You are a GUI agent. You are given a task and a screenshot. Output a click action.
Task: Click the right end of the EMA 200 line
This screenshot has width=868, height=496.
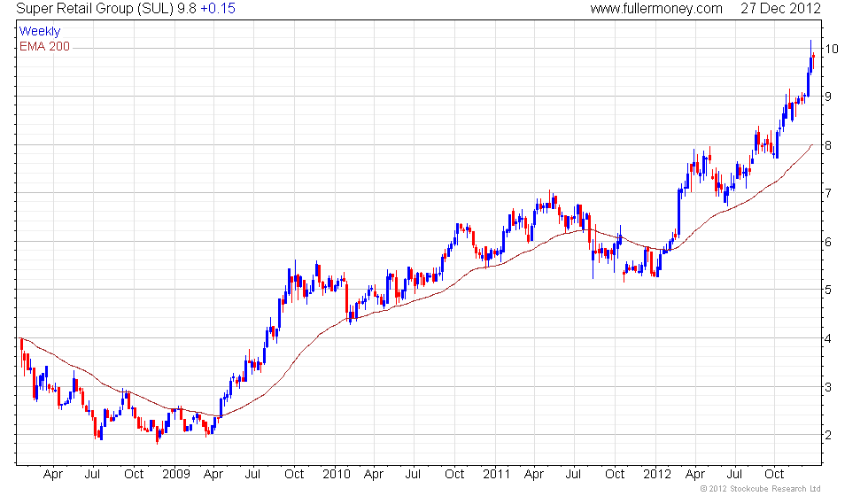812,144
